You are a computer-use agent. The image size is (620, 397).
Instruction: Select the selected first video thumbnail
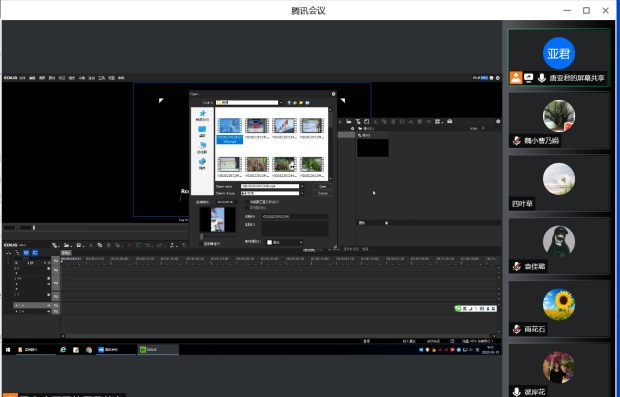pyautogui.click(x=230, y=131)
